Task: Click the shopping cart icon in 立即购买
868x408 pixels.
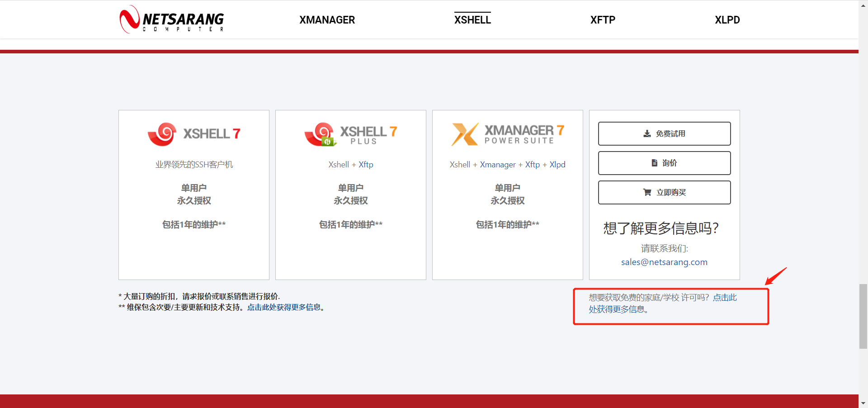Action: [x=647, y=192]
